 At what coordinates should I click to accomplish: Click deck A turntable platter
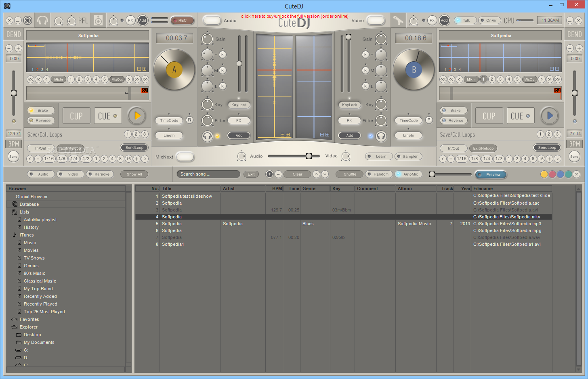tap(174, 69)
